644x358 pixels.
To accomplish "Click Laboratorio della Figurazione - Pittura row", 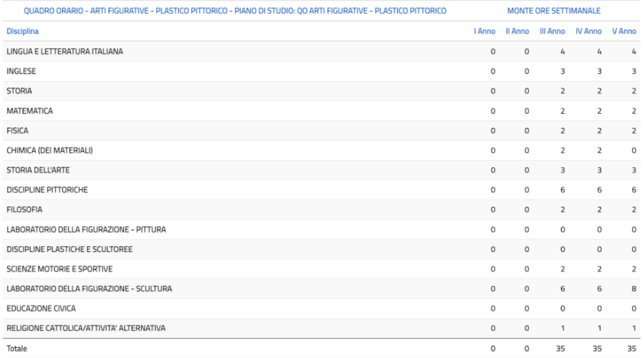I will pyautogui.click(x=86, y=230).
